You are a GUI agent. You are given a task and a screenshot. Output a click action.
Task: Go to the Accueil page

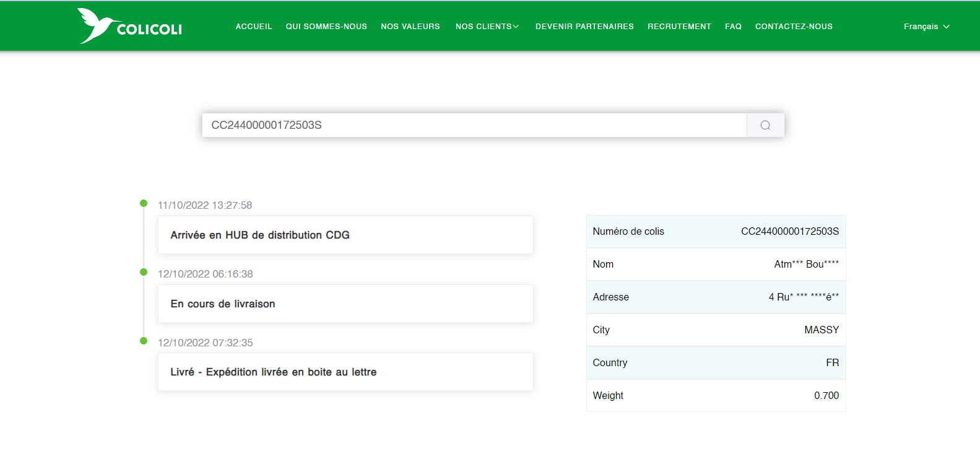(x=254, y=27)
